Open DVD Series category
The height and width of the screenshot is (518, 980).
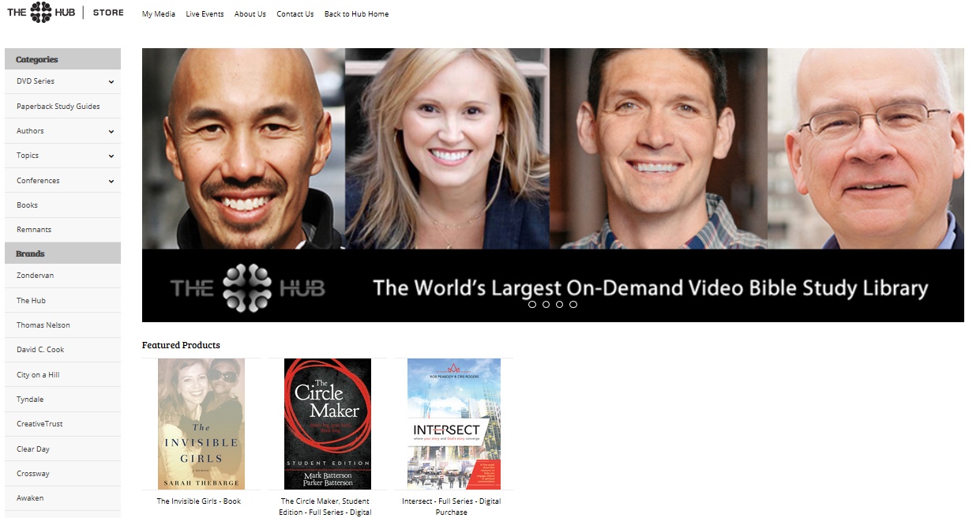(36, 81)
